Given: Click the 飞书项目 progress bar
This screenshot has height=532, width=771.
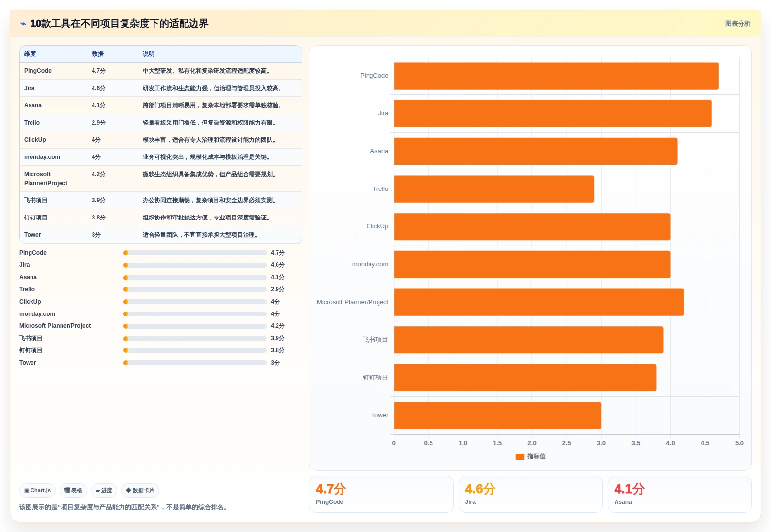Looking at the screenshot, I should point(195,339).
